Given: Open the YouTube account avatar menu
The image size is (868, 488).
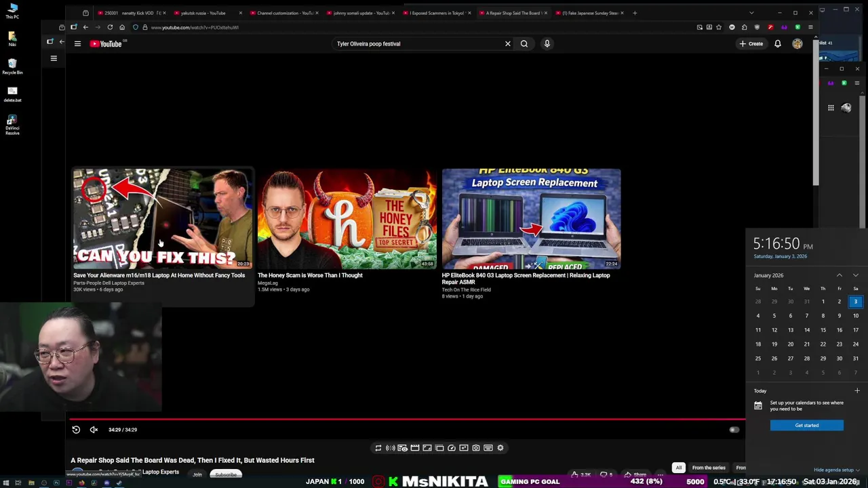Looking at the screenshot, I should tap(797, 43).
